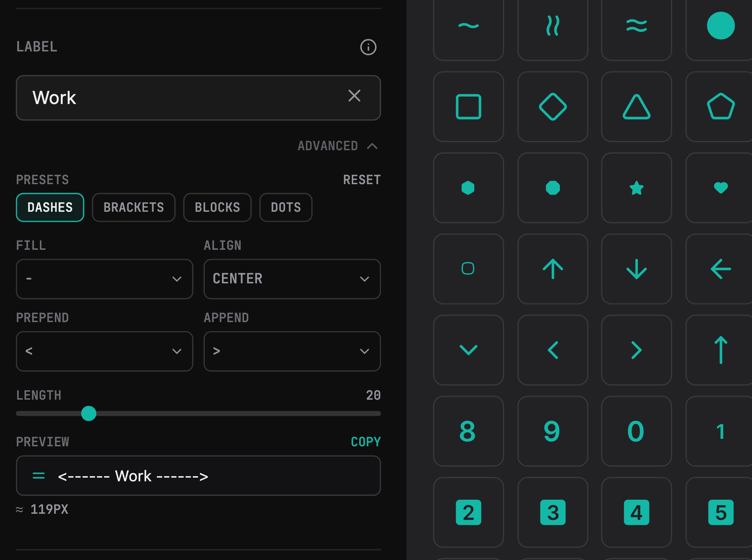The width and height of the screenshot is (752, 560).
Task: Click COPY above the preview
Action: [366, 442]
